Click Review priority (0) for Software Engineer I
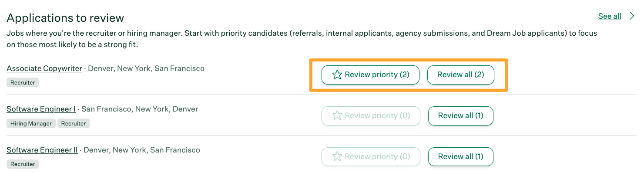The image size is (644, 173). (x=371, y=116)
